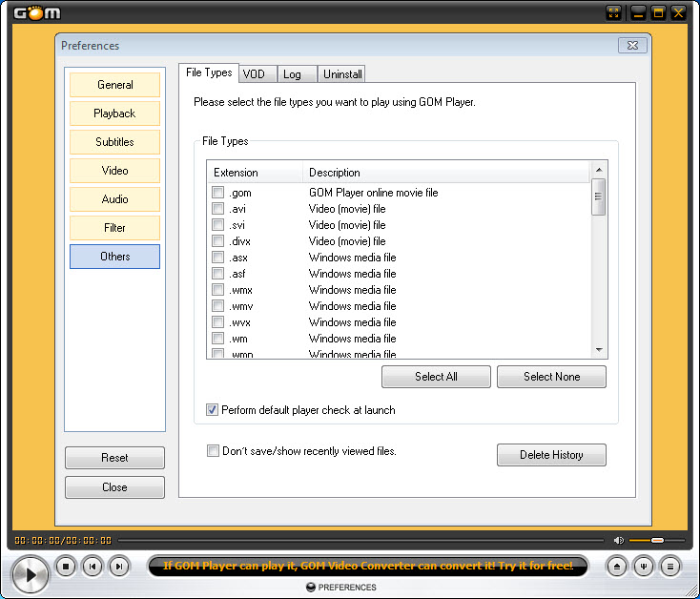Close the GOM Player window
The width and height of the screenshot is (700, 599).
678,13
